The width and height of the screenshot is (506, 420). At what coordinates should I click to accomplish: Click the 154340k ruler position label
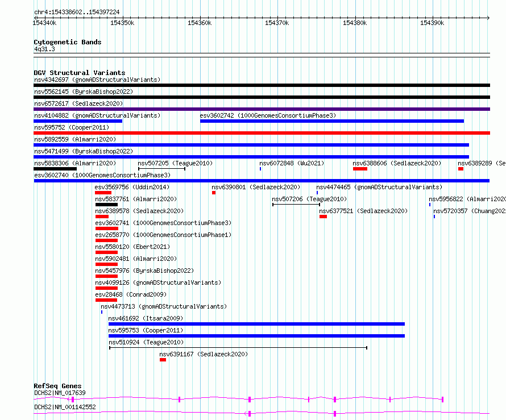click(x=44, y=23)
